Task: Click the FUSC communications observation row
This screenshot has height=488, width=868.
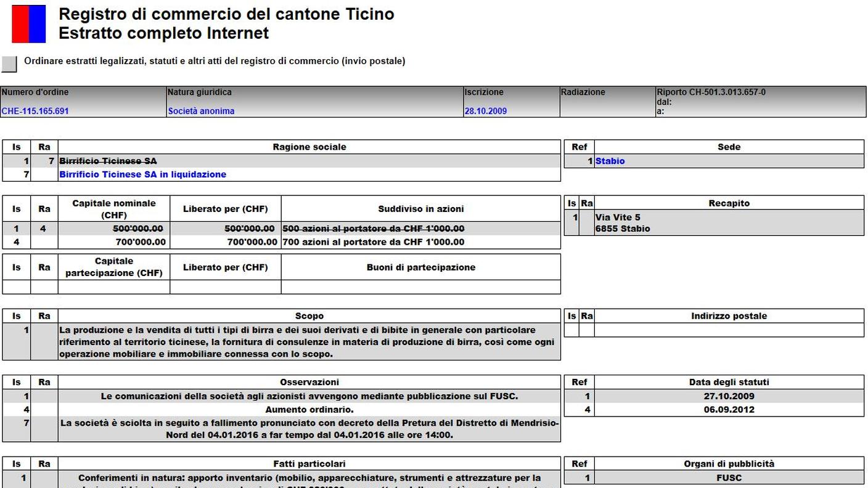Action: 309,396
